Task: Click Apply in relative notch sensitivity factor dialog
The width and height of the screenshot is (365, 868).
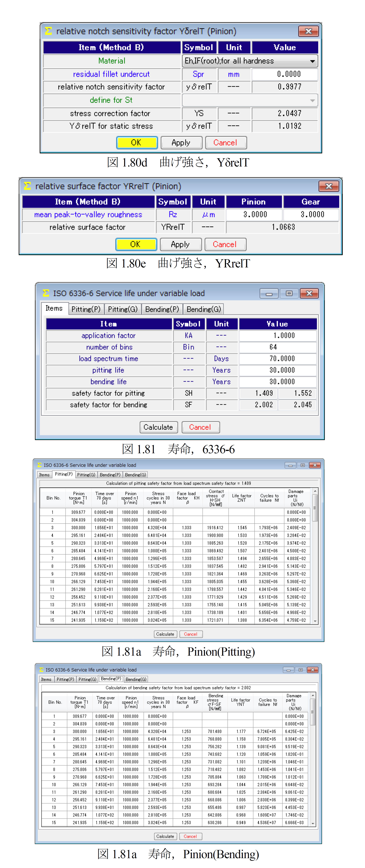Action: (x=181, y=143)
